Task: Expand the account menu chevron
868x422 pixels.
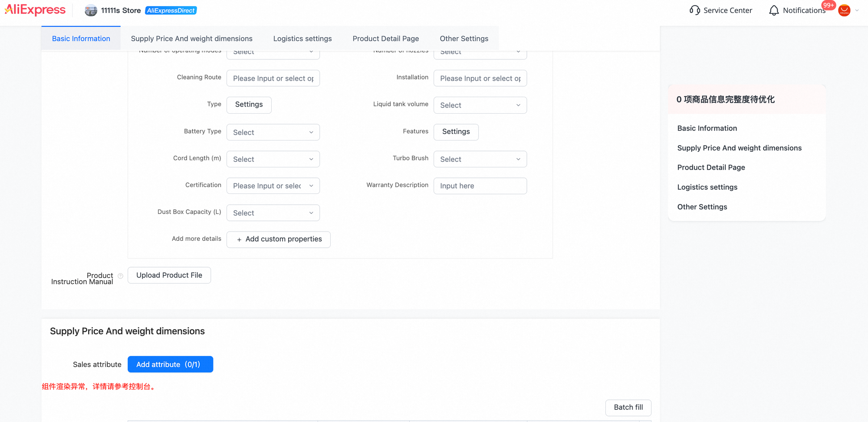Action: 857,10
